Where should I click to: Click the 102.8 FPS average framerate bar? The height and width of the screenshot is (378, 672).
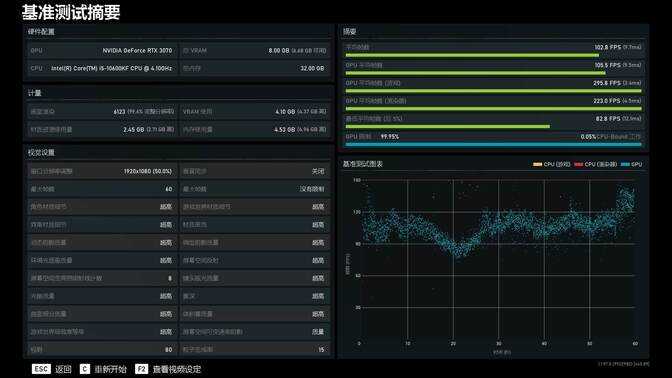point(472,55)
